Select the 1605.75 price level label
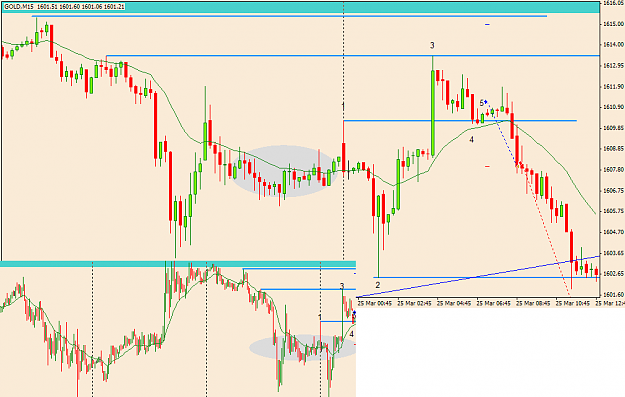The width and height of the screenshot is (625, 397). [x=614, y=211]
